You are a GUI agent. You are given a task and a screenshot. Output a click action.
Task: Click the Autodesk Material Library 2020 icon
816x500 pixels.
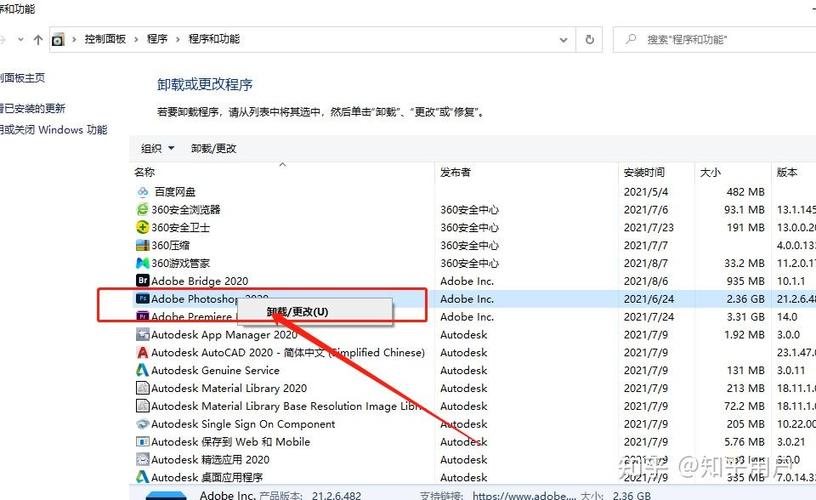[142, 388]
